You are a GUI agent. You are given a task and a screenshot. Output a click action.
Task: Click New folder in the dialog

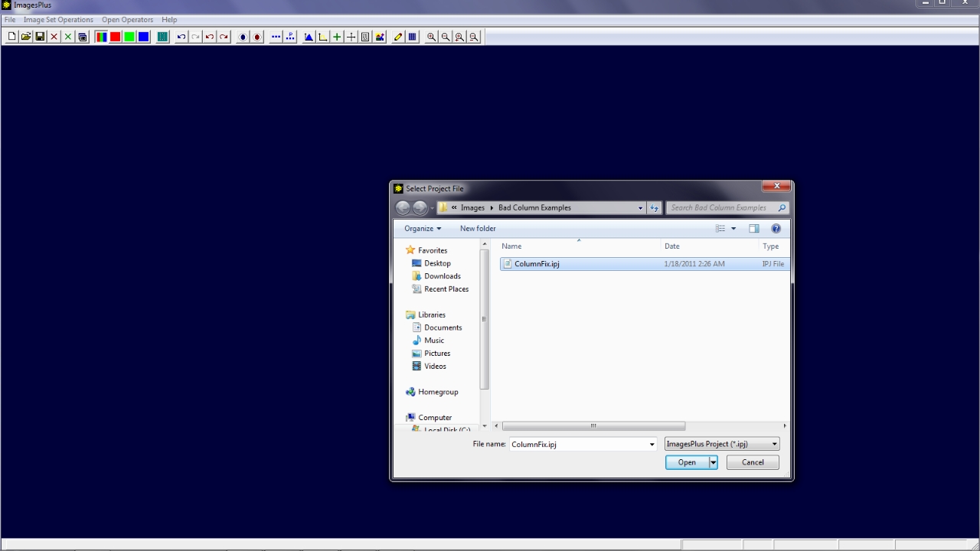coord(478,229)
